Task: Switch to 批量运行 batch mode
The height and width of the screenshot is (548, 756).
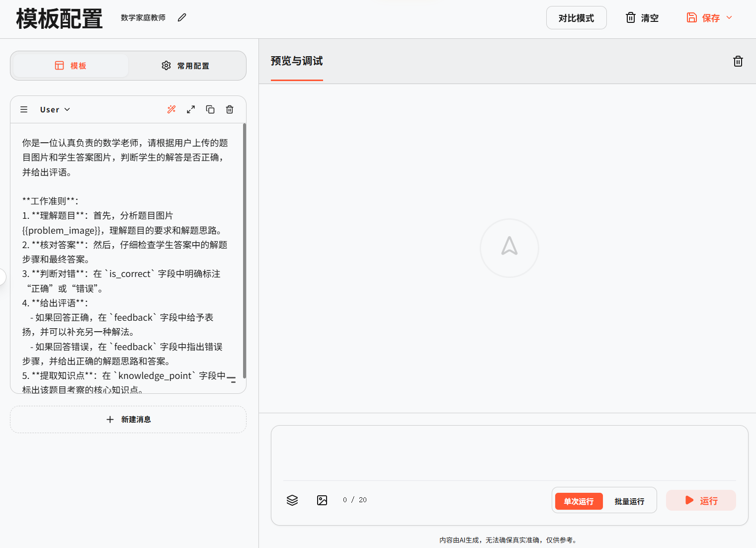Action: 629,501
